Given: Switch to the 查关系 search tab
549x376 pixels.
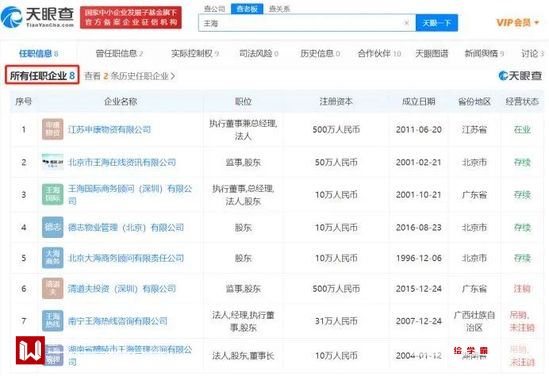Looking at the screenshot, I should pos(279,9).
